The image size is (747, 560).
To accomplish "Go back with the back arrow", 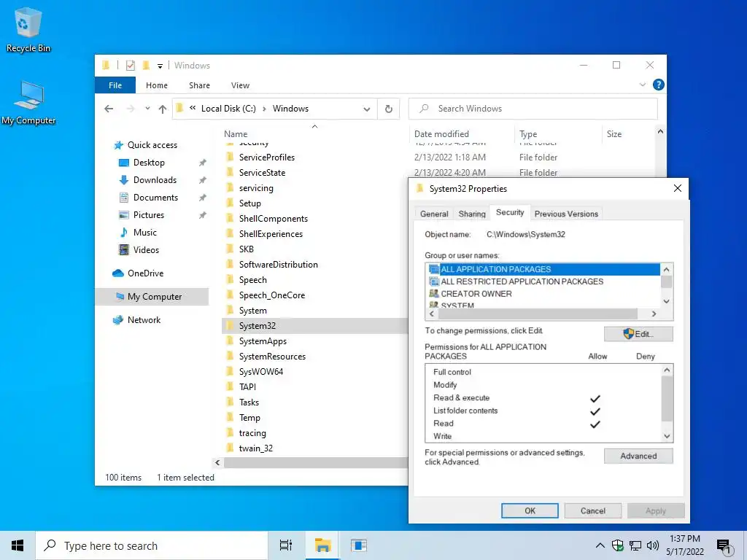I will pos(109,109).
